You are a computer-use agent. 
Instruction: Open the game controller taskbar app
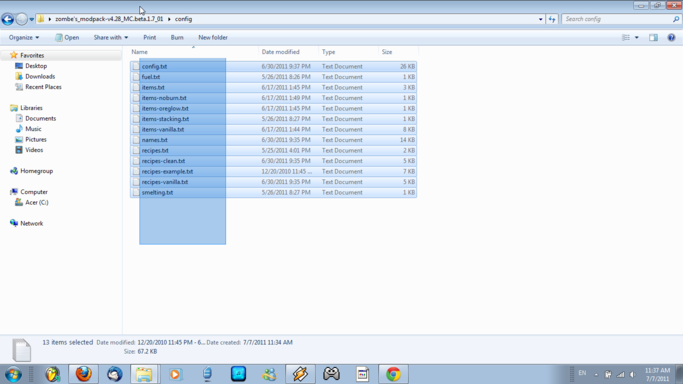pos(331,374)
